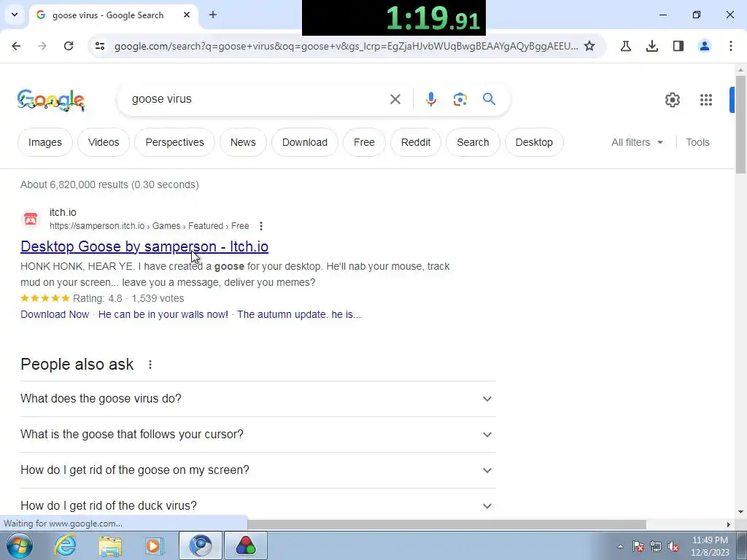Select the Download filter chip

point(305,142)
